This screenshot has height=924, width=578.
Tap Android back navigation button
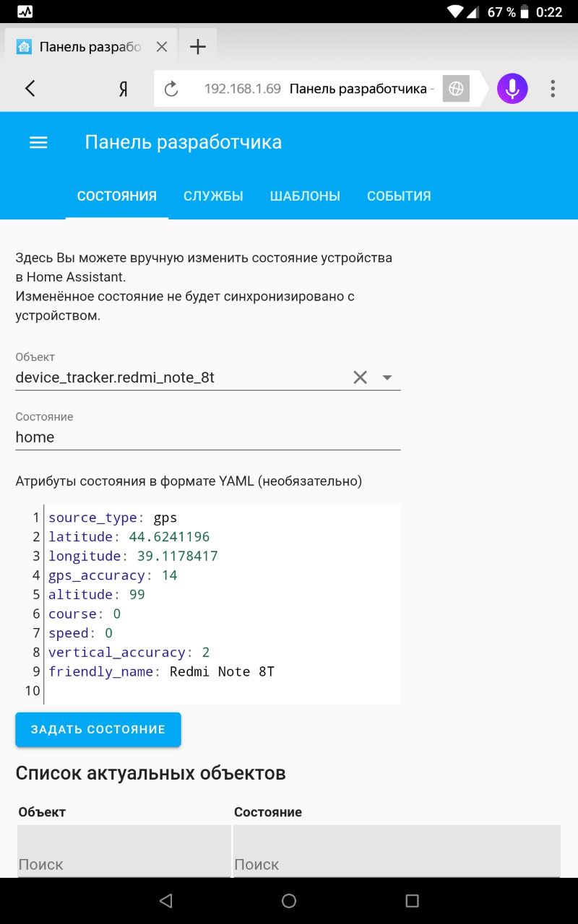pyautogui.click(x=166, y=901)
